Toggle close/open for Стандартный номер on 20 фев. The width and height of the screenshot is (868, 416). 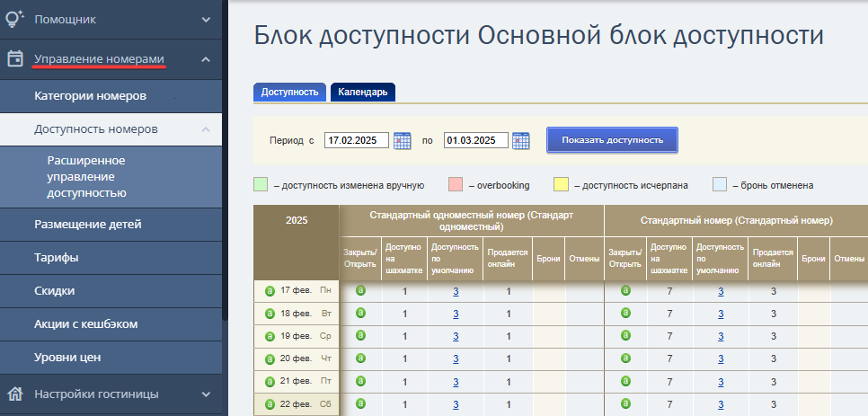point(625,358)
